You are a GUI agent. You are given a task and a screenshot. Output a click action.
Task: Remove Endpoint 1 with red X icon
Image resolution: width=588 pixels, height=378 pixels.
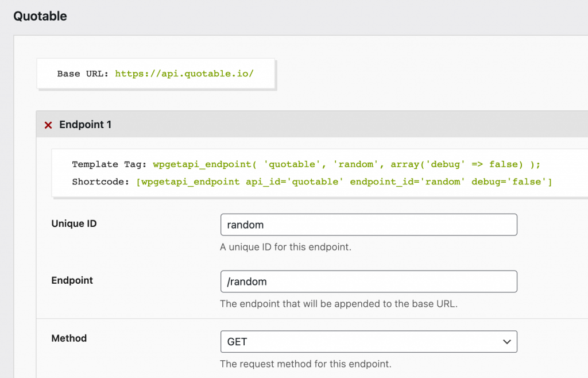coord(48,125)
